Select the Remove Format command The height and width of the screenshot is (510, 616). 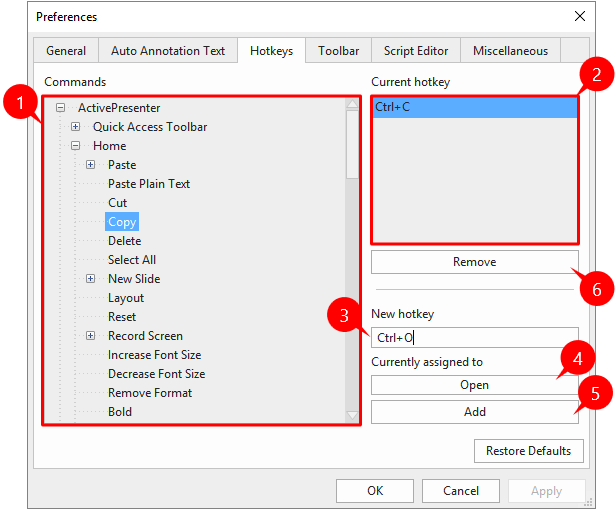pos(150,393)
